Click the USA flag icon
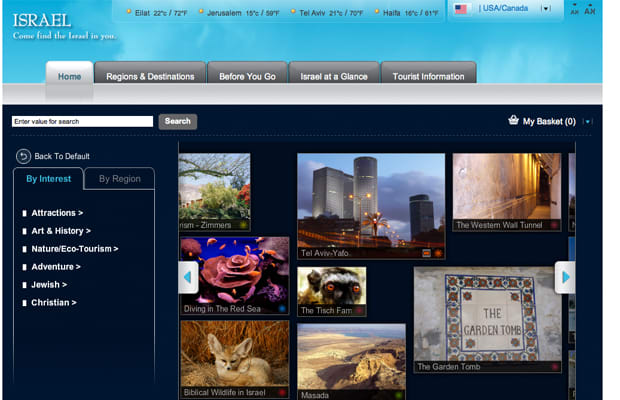Image resolution: width=620 pixels, height=400 pixels. 461,9
